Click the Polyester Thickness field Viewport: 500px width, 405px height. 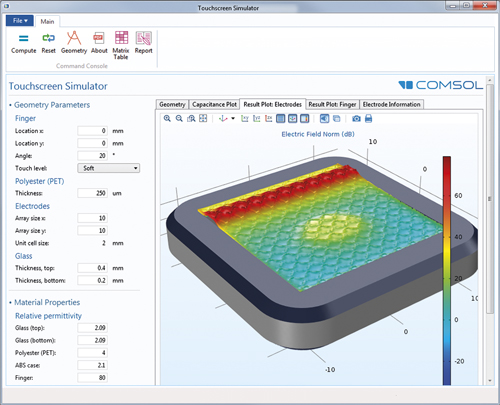tap(92, 193)
